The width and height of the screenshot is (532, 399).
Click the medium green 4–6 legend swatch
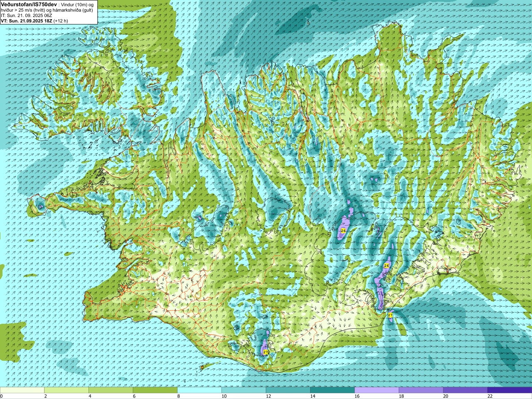click(x=111, y=390)
